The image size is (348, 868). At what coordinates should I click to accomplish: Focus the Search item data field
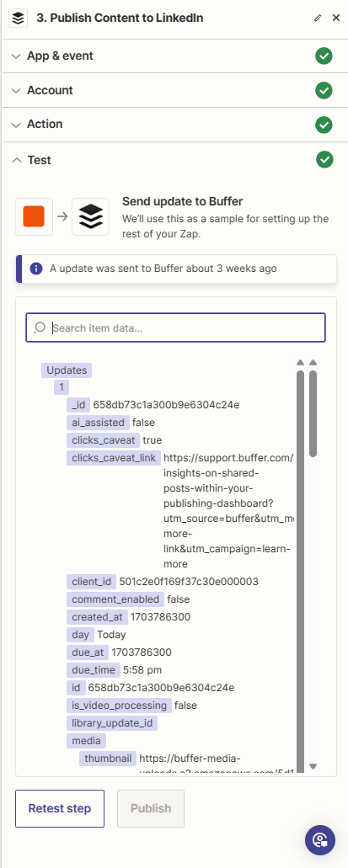tap(175, 327)
